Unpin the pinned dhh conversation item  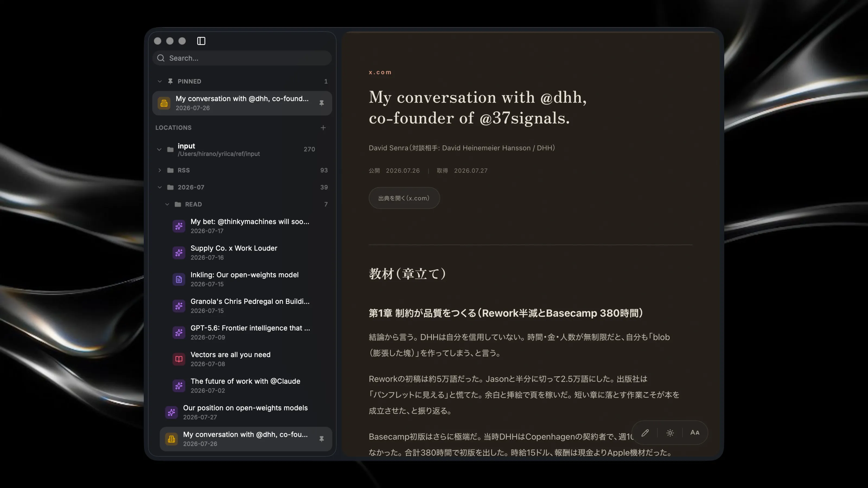coord(321,103)
